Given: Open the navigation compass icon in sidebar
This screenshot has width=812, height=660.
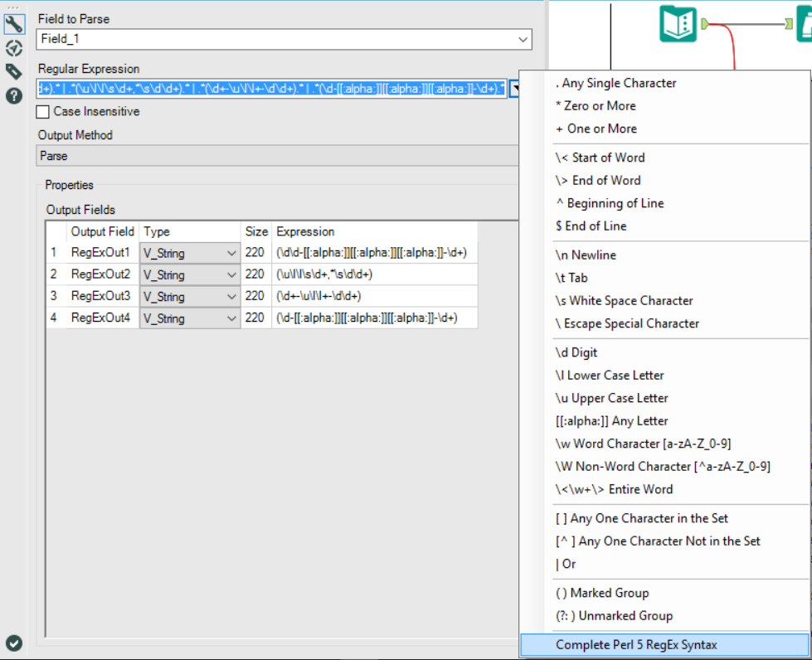Looking at the screenshot, I should (13, 48).
